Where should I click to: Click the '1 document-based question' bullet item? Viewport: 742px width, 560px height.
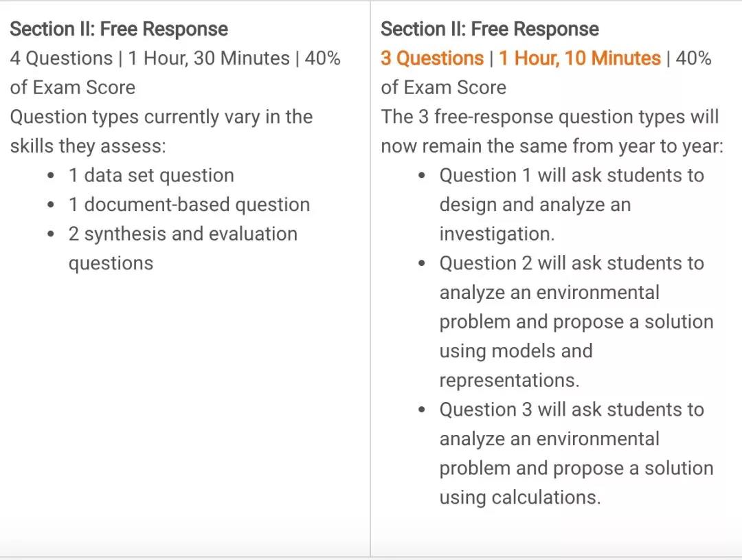[x=190, y=205]
